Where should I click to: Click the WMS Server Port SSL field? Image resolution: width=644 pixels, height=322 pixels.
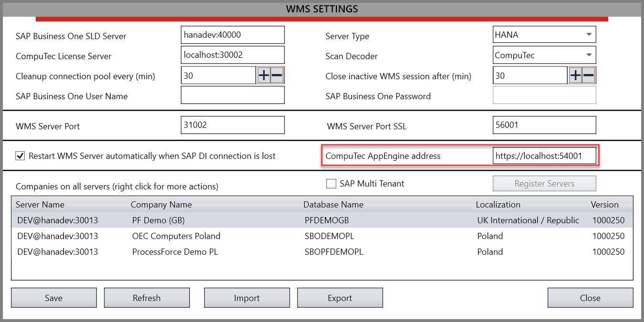544,125
